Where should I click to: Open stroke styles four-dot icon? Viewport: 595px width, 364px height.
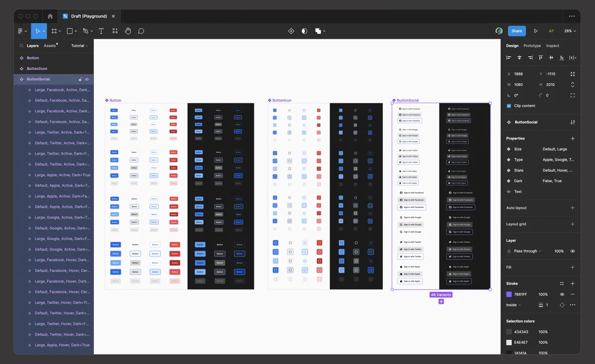[562, 284]
